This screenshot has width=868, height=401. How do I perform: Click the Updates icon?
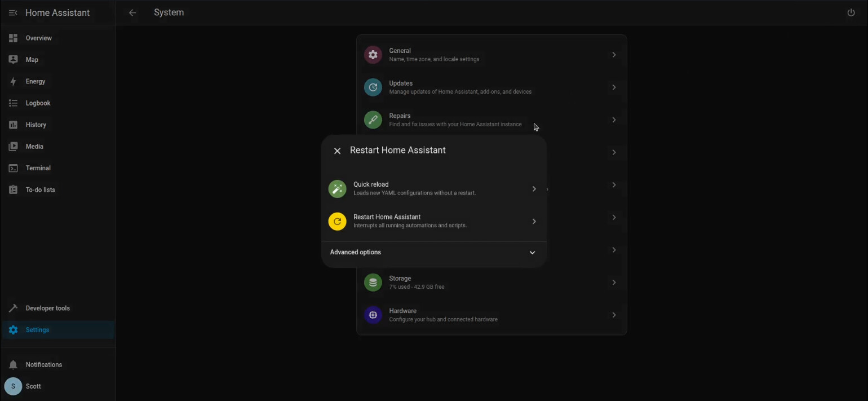pos(373,87)
